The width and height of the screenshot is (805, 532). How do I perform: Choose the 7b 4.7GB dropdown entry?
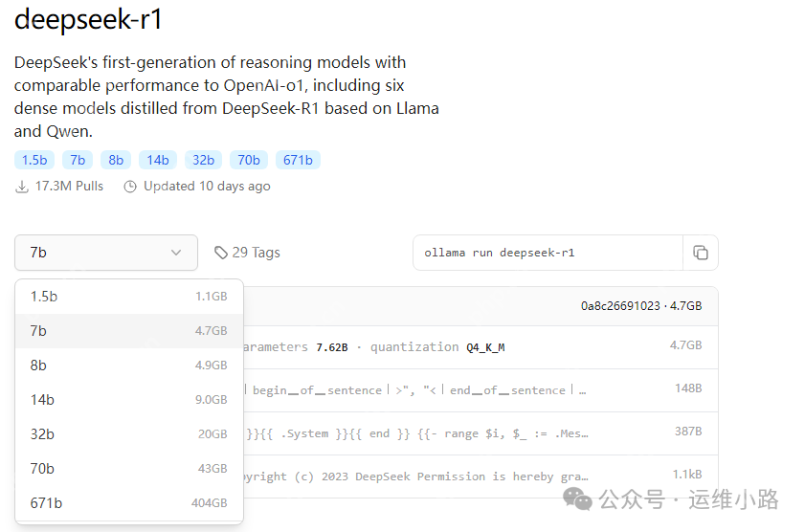pos(129,331)
